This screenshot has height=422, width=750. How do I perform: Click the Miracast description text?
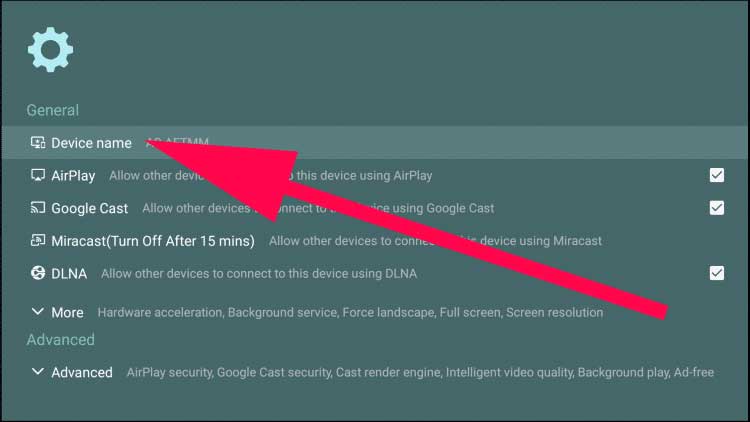(435, 241)
